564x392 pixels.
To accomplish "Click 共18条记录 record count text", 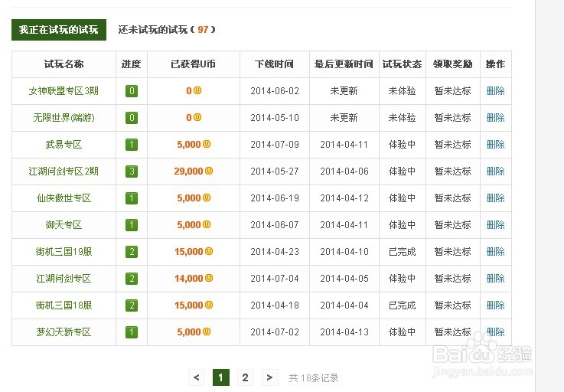I will click(x=314, y=378).
